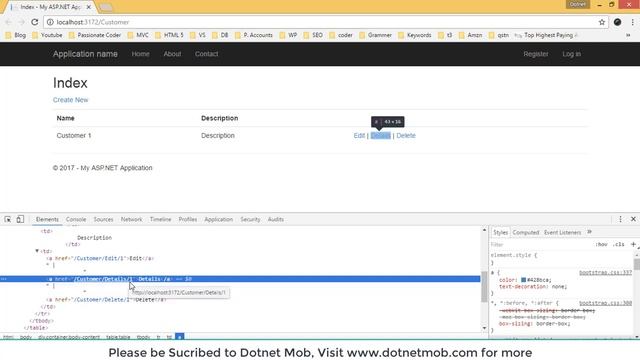
Task: Open the P. Accounts bookmark folder
Action: pyautogui.click(x=254, y=35)
